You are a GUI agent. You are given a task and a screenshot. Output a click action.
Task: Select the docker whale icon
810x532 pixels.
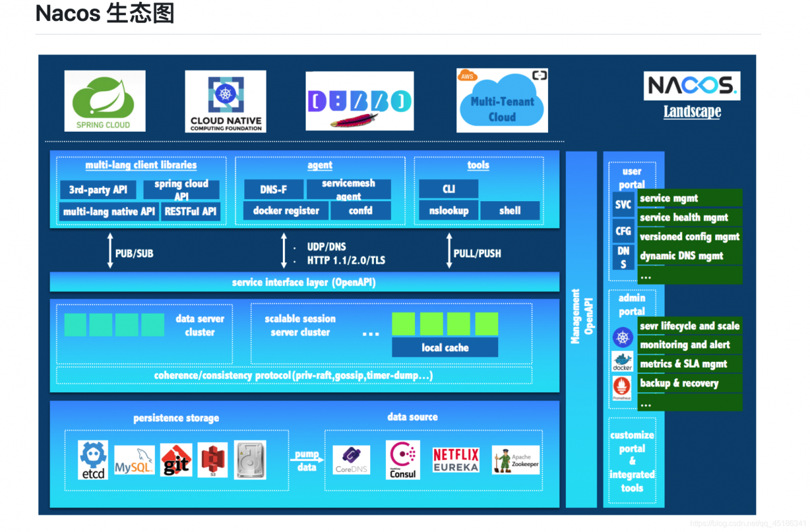pos(623,362)
